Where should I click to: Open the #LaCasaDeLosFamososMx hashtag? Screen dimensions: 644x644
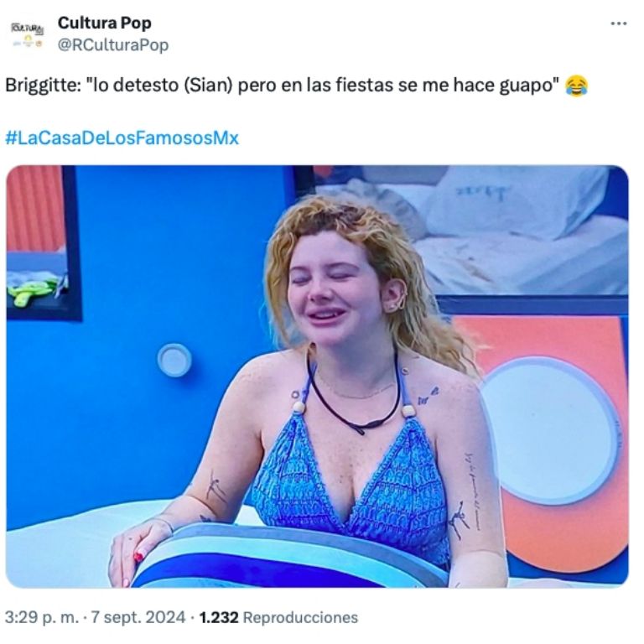(x=122, y=138)
